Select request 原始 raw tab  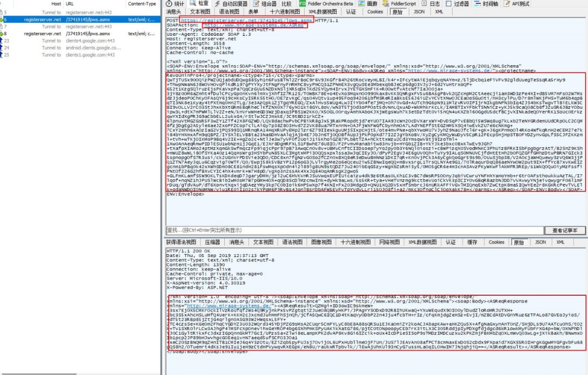tap(397, 11)
